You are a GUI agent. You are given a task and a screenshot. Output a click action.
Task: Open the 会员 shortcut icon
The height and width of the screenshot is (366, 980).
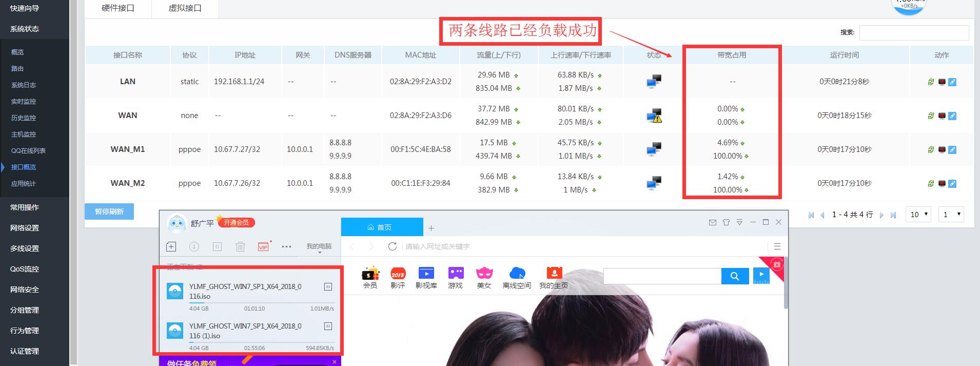[x=370, y=278]
